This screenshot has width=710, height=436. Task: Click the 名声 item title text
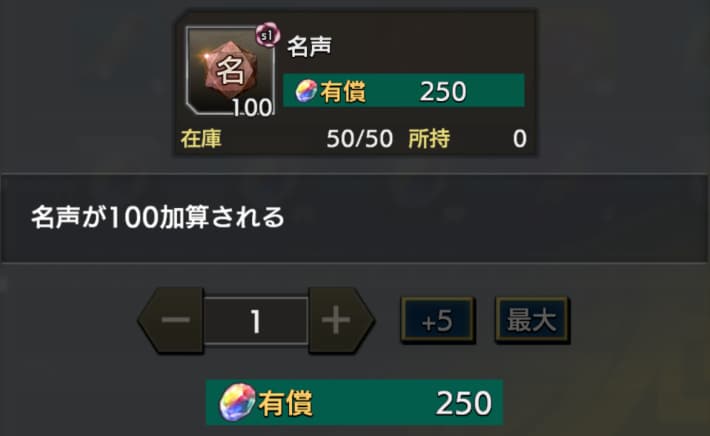click(x=309, y=46)
